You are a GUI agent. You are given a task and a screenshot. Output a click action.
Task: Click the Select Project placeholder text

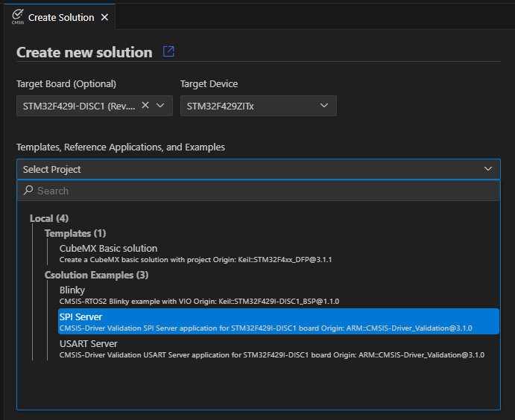click(x=52, y=169)
